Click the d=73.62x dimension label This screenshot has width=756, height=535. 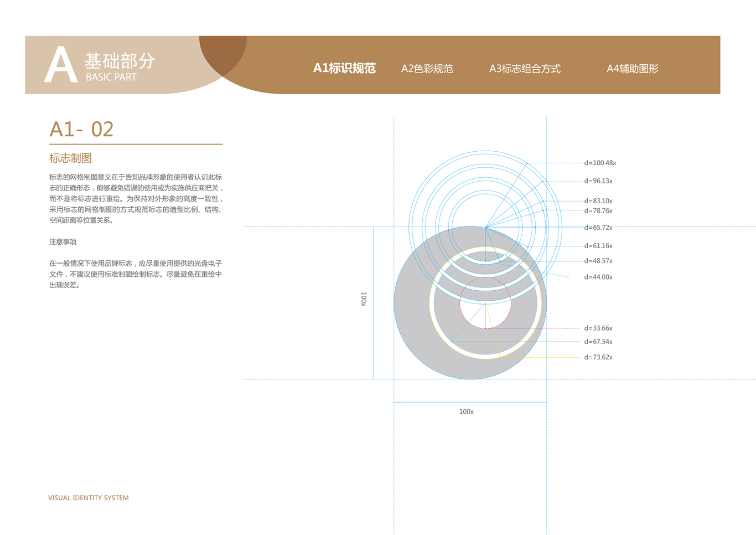pyautogui.click(x=598, y=357)
